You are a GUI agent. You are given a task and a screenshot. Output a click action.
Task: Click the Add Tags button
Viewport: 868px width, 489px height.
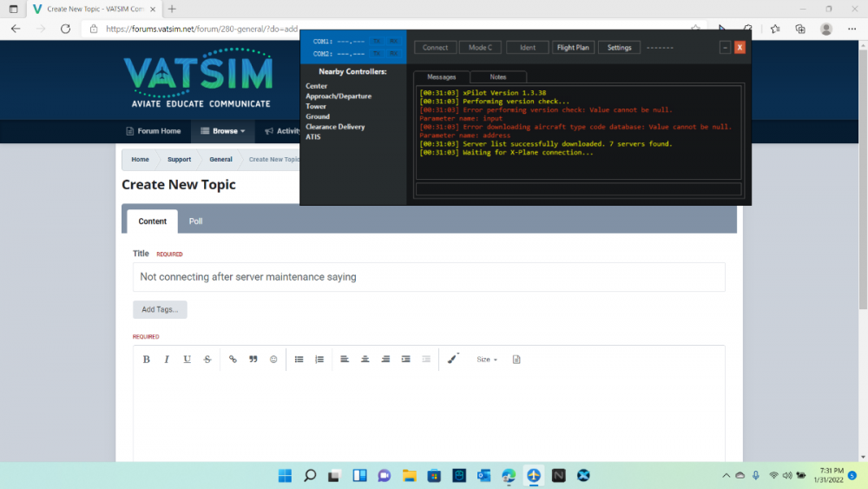(x=160, y=309)
